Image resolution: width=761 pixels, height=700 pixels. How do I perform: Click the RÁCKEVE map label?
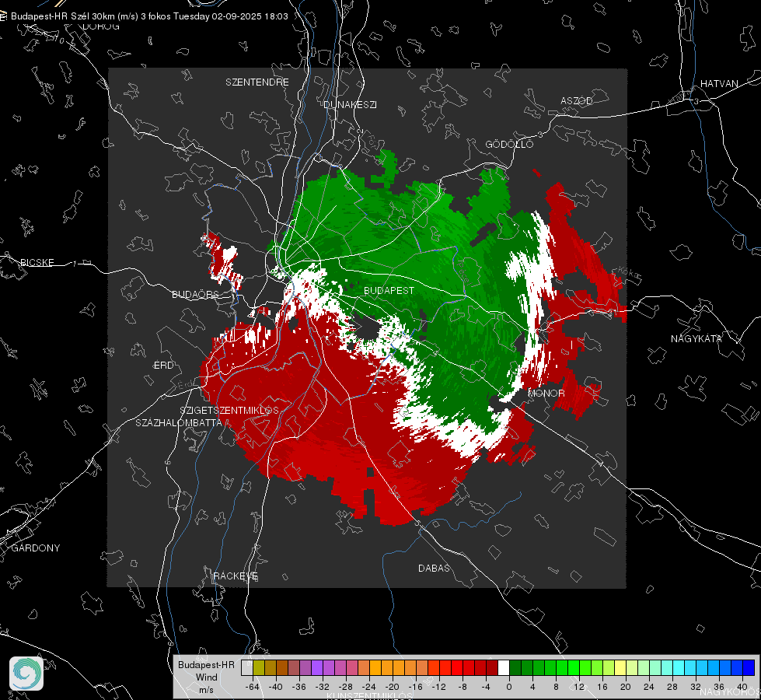236,576
